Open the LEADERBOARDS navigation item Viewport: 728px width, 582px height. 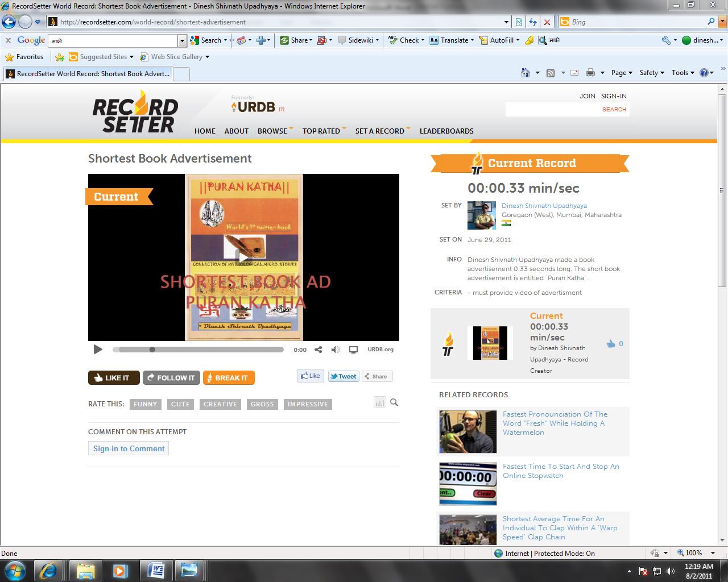pos(446,131)
